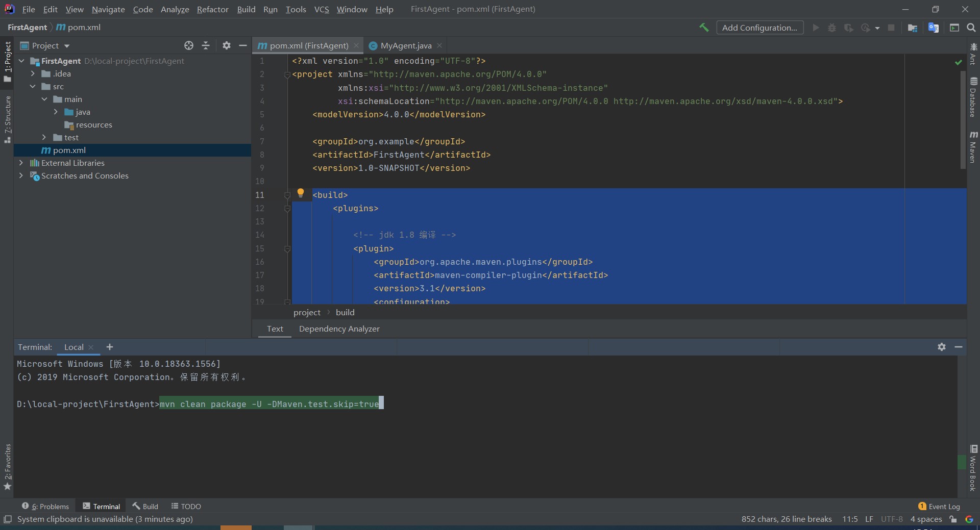
Task: Fold the build tag at line 11
Action: tap(287, 195)
